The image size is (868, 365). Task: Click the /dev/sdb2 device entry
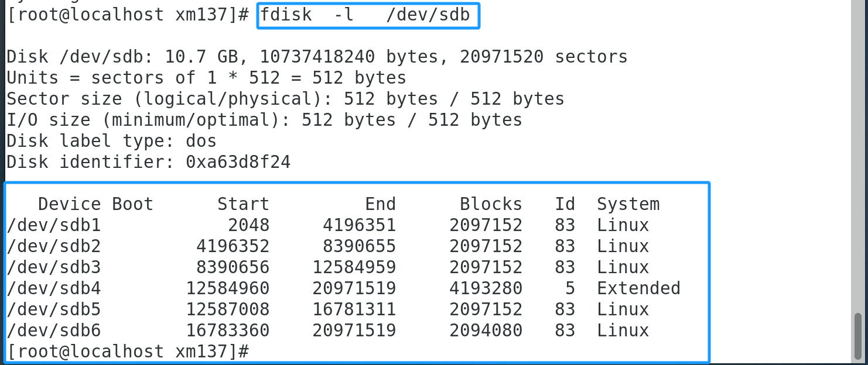(54, 246)
